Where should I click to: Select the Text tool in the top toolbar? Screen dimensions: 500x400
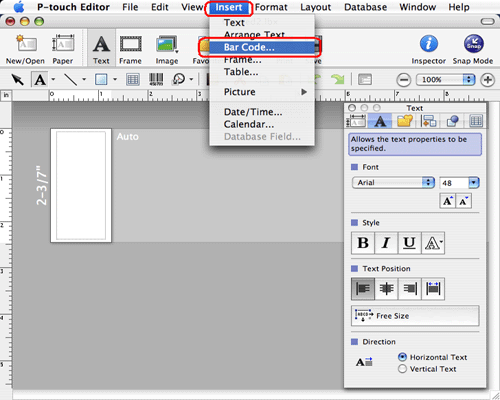click(x=101, y=49)
